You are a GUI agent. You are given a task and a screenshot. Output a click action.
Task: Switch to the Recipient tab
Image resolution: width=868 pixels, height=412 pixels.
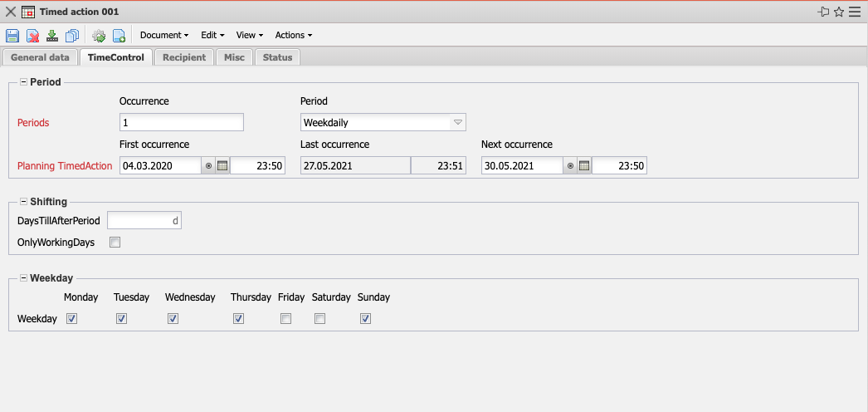click(x=184, y=57)
